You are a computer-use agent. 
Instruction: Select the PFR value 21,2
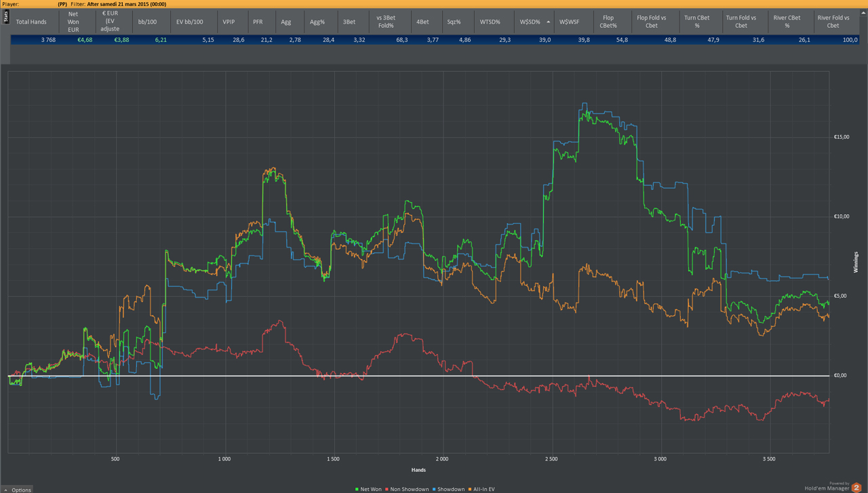tap(267, 40)
